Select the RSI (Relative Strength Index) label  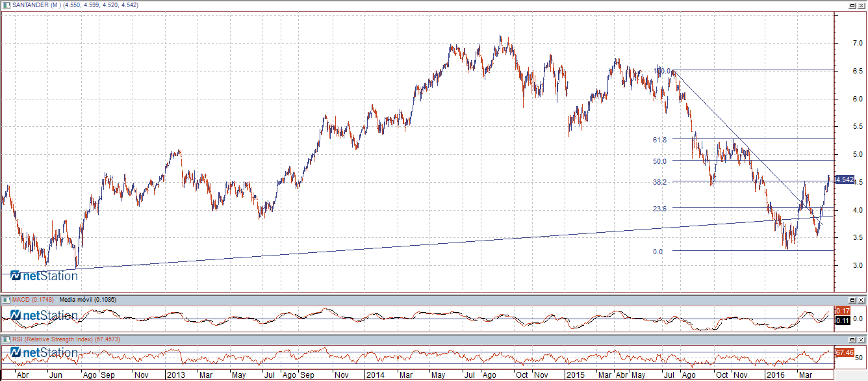tap(54, 339)
